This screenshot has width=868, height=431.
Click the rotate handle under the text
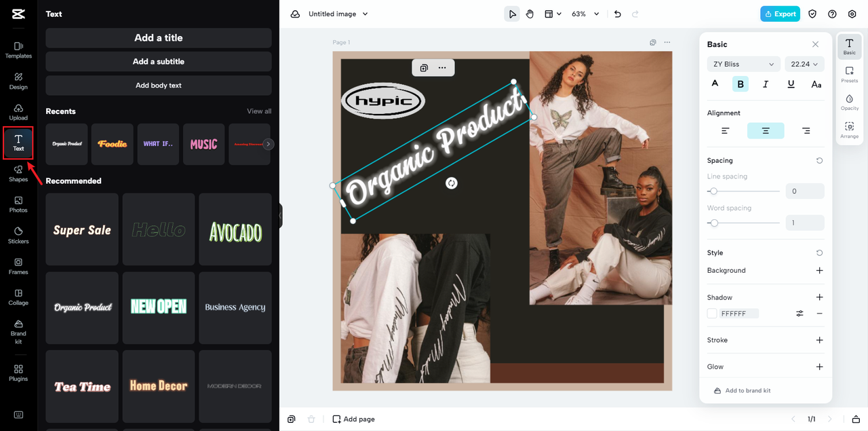click(x=451, y=183)
